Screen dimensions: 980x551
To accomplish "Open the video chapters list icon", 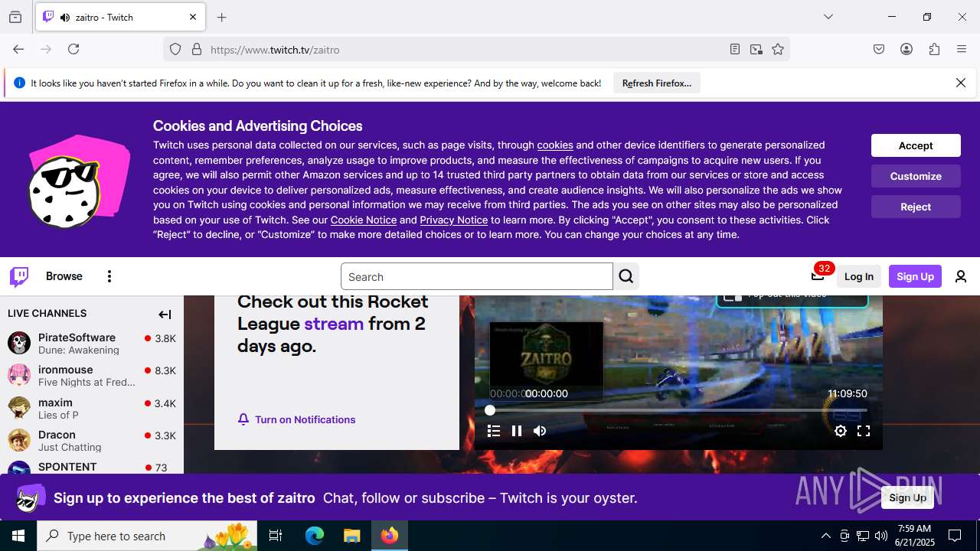I will [x=494, y=431].
